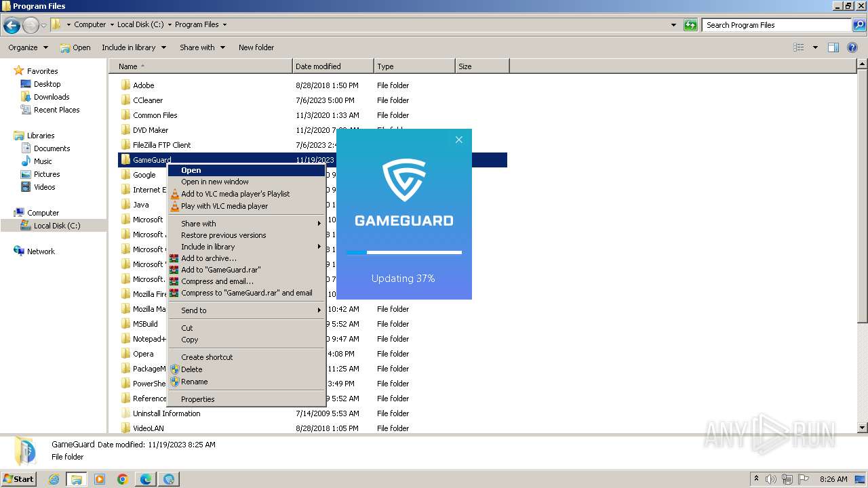Toggle the preview pane icon
This screenshot has height=488, width=868.
point(833,47)
